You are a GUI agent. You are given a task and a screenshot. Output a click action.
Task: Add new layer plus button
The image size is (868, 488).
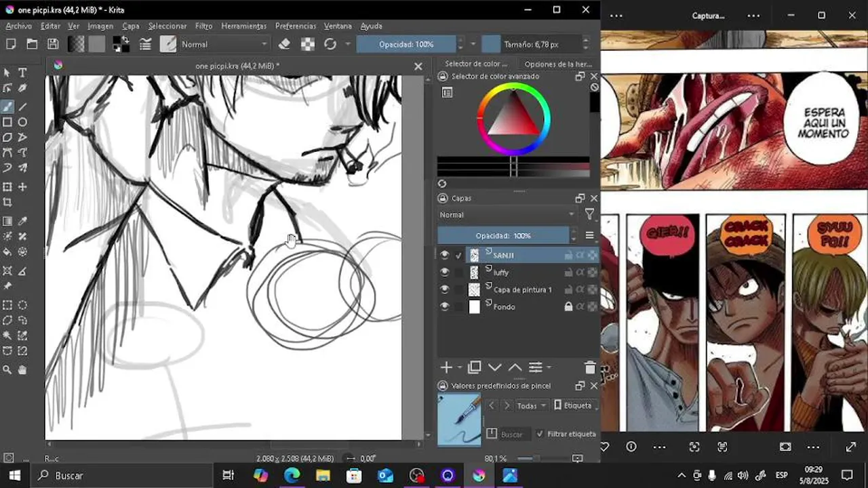coord(446,367)
